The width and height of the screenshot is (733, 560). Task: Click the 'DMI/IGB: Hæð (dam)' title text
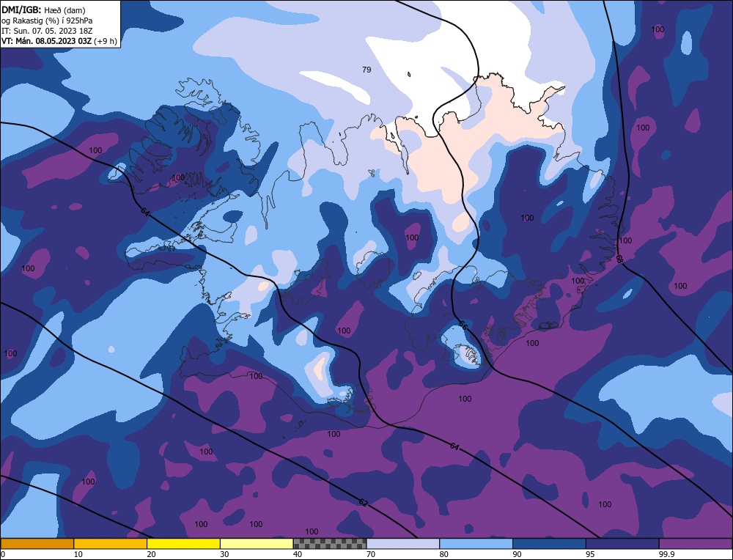coord(43,10)
